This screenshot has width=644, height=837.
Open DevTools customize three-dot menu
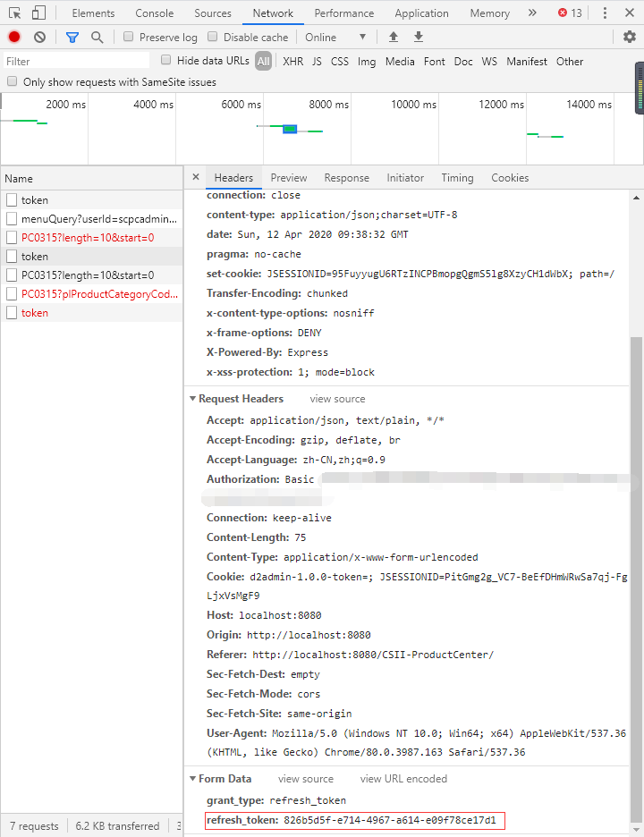pyautogui.click(x=605, y=13)
